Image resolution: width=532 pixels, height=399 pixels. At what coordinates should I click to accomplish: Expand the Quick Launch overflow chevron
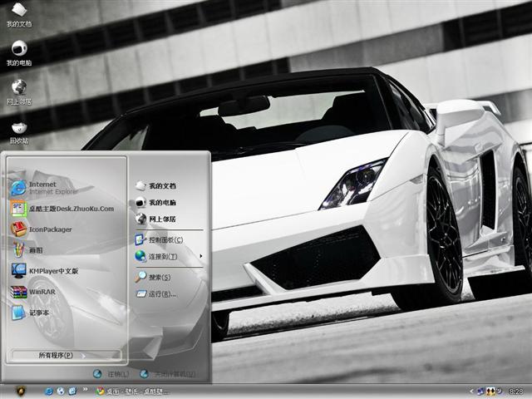coord(85,390)
